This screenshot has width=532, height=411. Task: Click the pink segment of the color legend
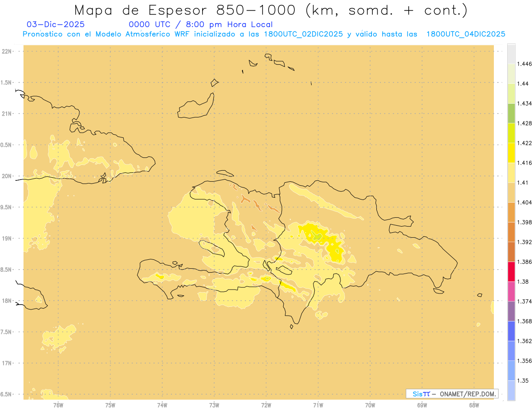click(511, 291)
